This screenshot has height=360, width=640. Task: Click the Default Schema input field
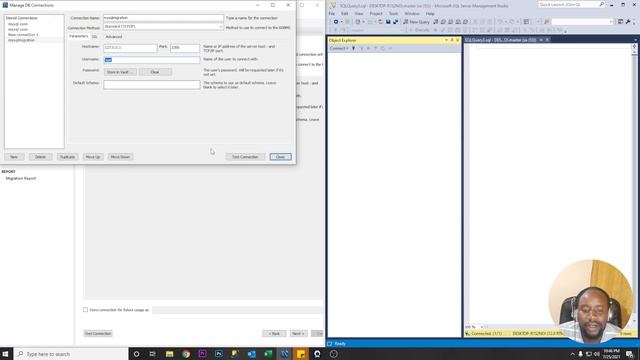[152, 84]
